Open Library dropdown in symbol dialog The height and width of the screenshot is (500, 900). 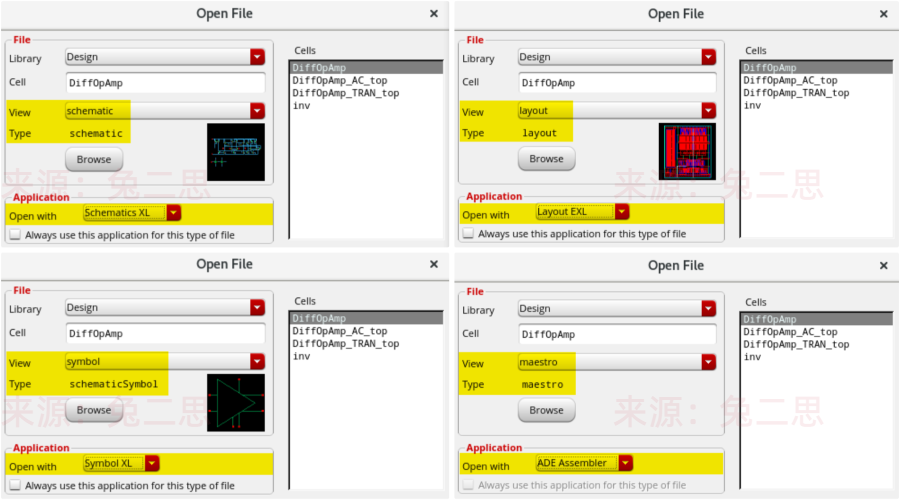[257, 308]
